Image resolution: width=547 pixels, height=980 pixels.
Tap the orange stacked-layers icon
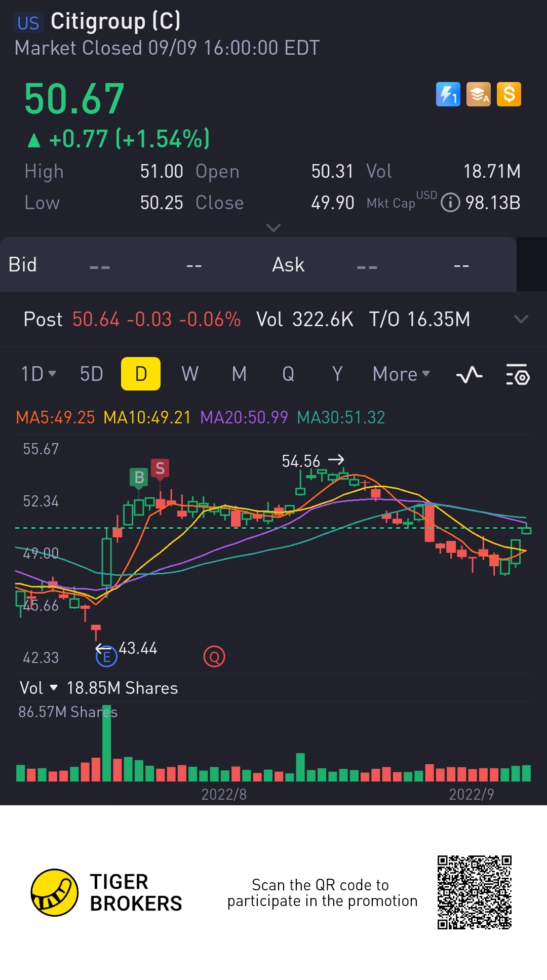pyautogui.click(x=478, y=94)
